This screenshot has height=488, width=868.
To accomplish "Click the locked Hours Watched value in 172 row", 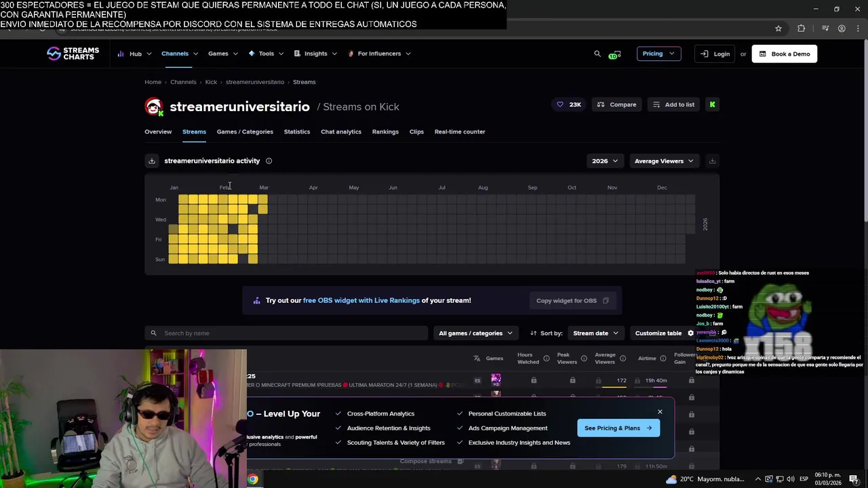I will point(534,380).
